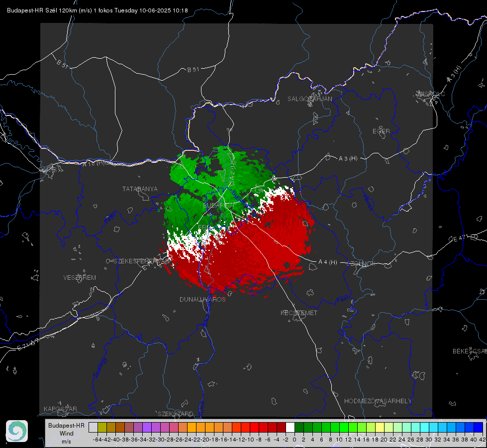
Task: Click the BÉKÉSCSABA city label
Action: [470, 351]
